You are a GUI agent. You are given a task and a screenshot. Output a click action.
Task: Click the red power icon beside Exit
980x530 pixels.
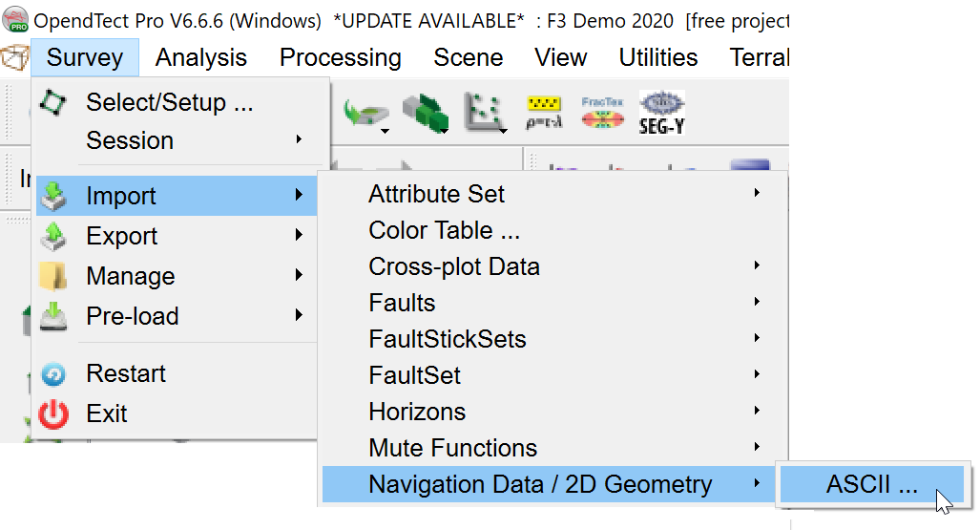(53, 414)
